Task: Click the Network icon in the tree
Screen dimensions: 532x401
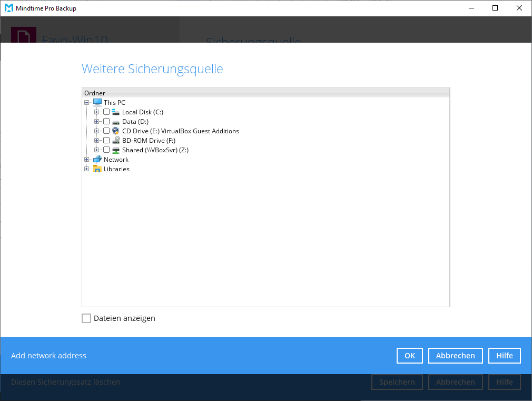Action: (x=97, y=160)
